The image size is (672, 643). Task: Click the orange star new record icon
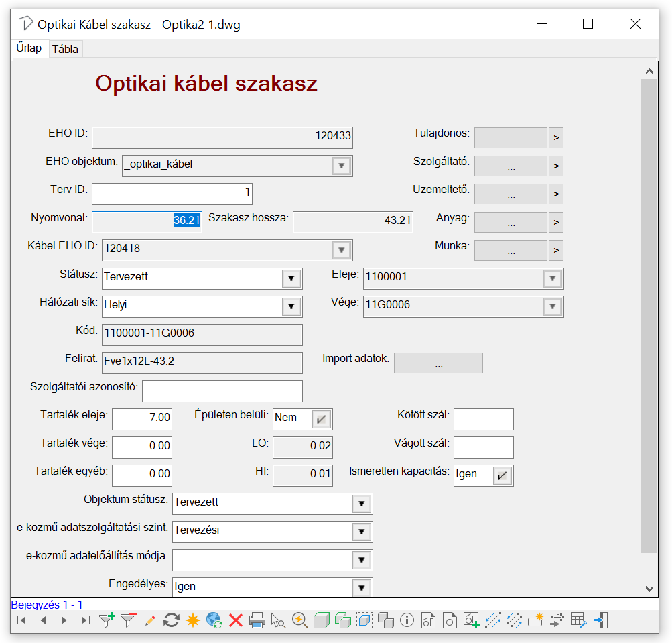(x=193, y=620)
